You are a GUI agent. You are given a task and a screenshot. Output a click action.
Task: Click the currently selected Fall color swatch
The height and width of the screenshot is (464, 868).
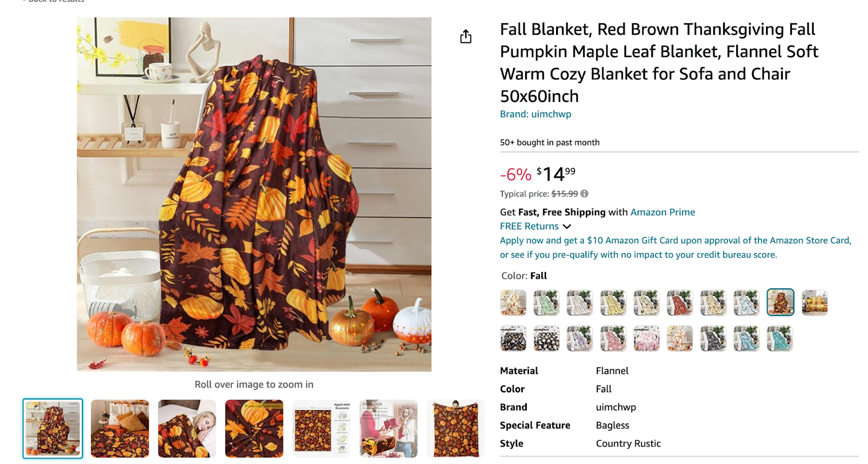point(780,302)
